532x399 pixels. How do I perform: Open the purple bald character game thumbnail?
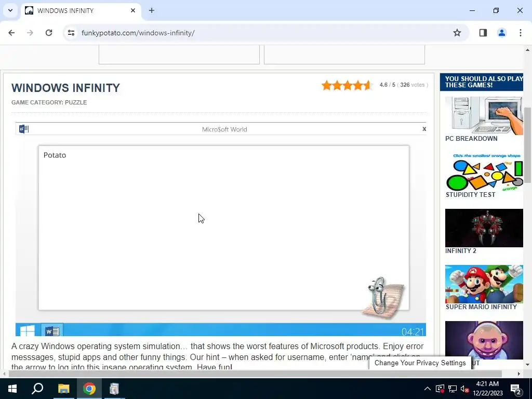click(484, 340)
